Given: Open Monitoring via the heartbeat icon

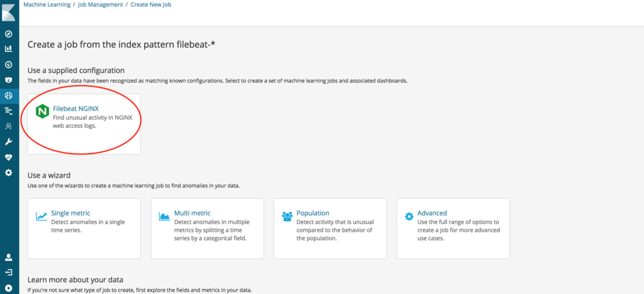Looking at the screenshot, I should [8, 157].
